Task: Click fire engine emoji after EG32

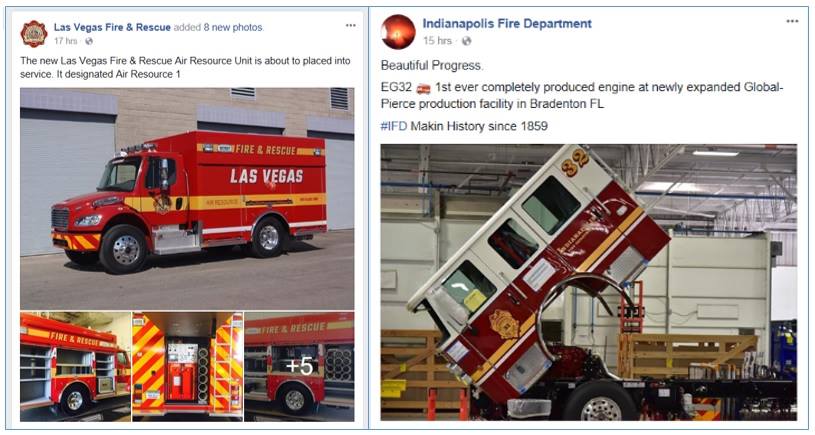Action: (x=424, y=88)
